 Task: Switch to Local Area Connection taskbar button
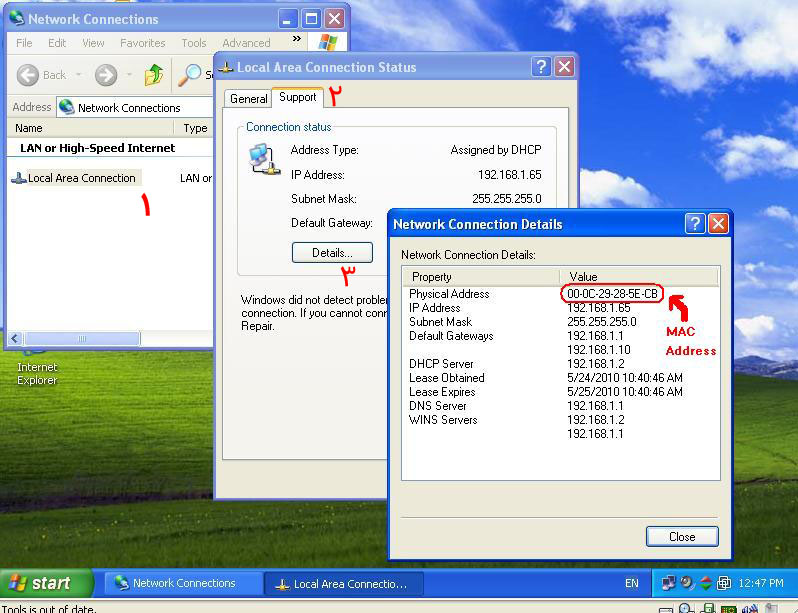click(x=344, y=583)
